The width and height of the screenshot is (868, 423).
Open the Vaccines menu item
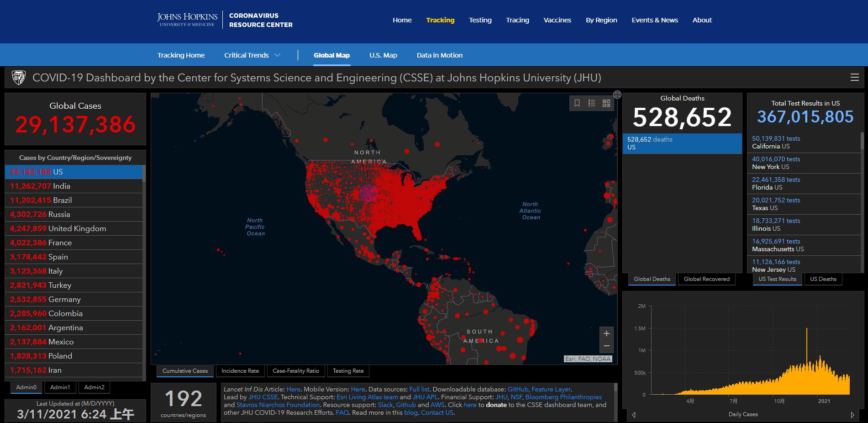coord(557,20)
